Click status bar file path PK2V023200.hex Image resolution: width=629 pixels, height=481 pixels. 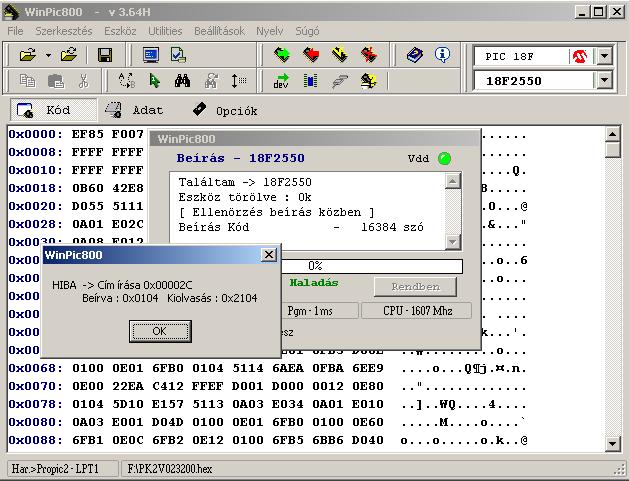[169, 469]
